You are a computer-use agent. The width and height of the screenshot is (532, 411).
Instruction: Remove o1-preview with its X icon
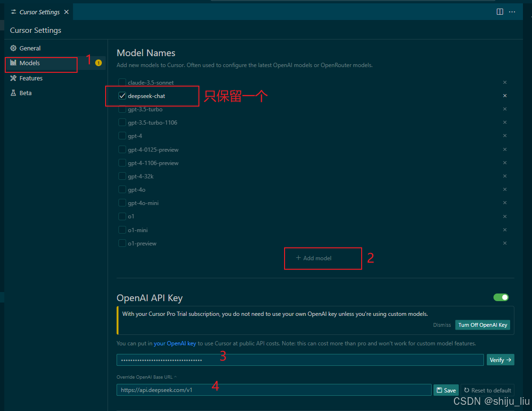click(505, 243)
